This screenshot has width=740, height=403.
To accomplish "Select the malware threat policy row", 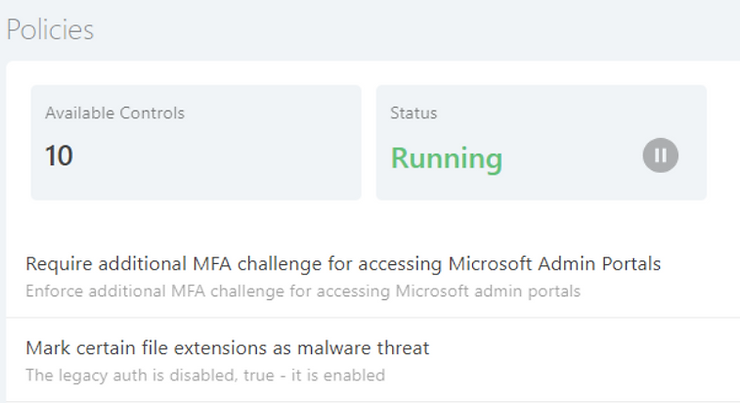I will [x=373, y=360].
